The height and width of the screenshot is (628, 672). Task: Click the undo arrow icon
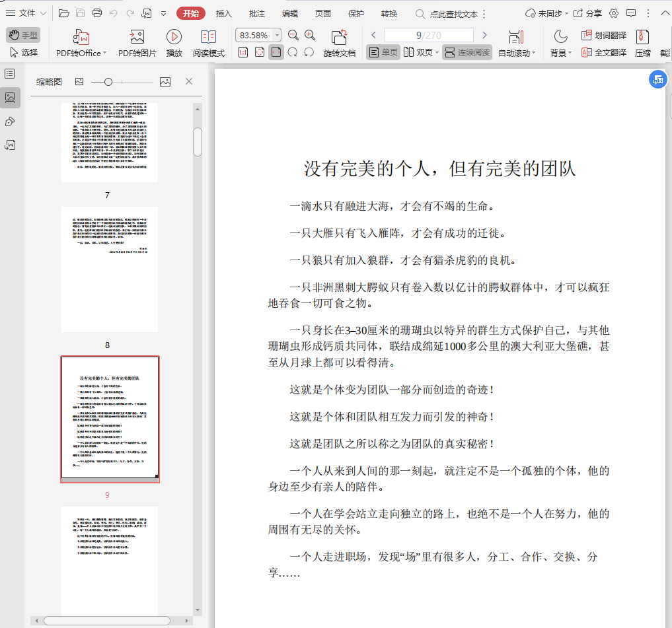tap(114, 13)
